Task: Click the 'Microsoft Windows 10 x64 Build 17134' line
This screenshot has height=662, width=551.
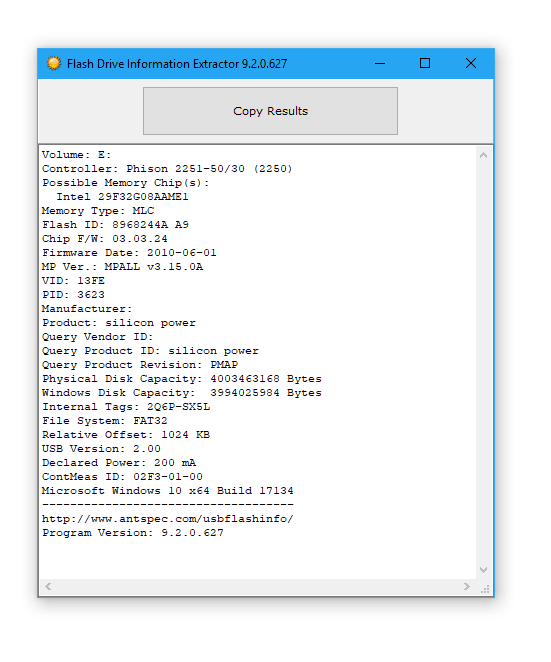Action: point(168,491)
